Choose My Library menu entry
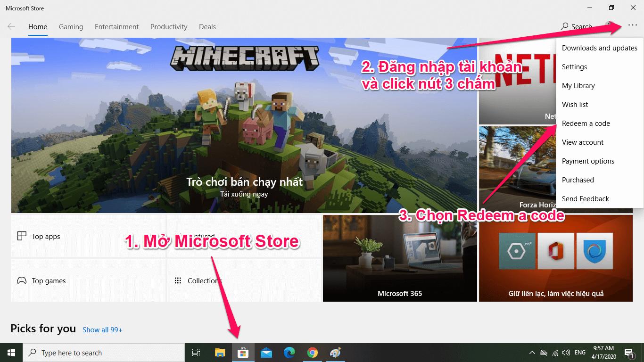The image size is (644, 362). [x=600, y=86]
